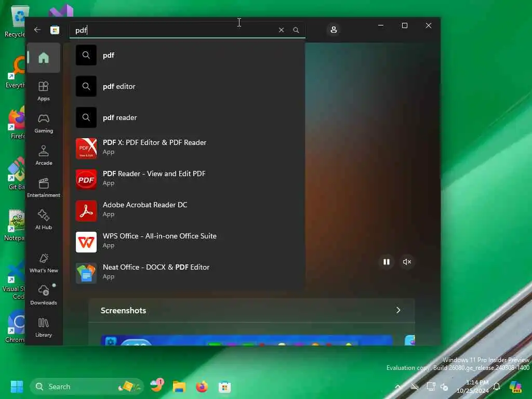Show hidden system tray icons
This screenshot has width=532, height=399.
pos(398,387)
